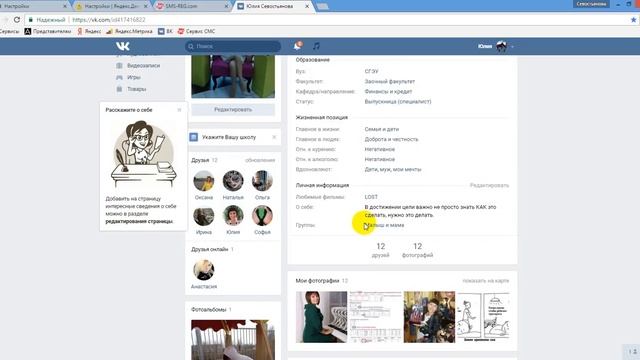
Task: Open the photo album cover thumbnail
Action: click(233, 340)
